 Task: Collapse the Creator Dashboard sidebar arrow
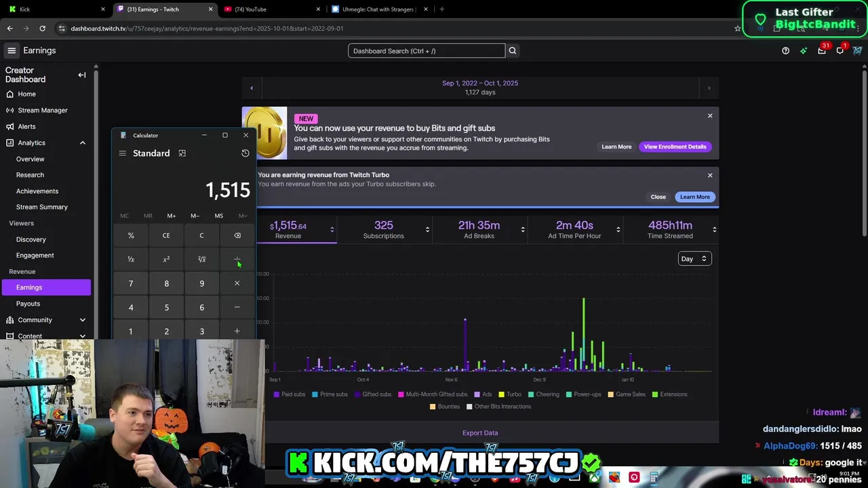click(x=82, y=75)
